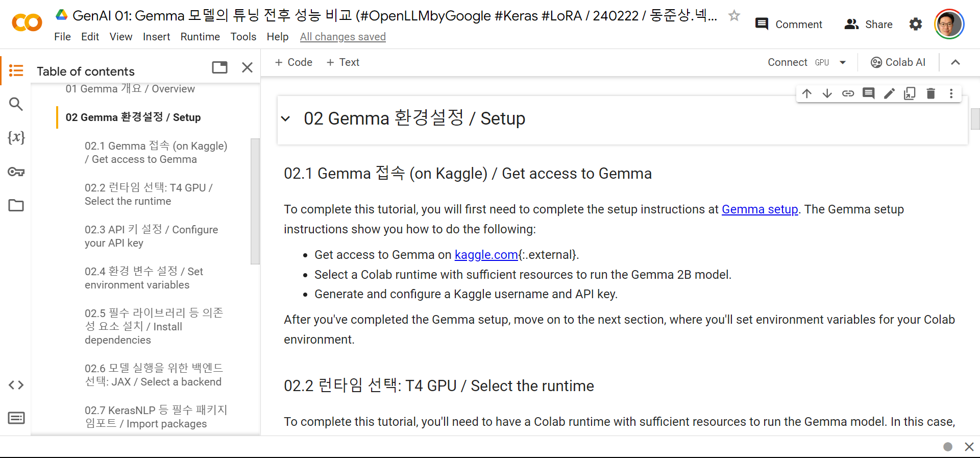Open the variables inspector {x} panel
The height and width of the screenshot is (458, 980).
tap(16, 137)
